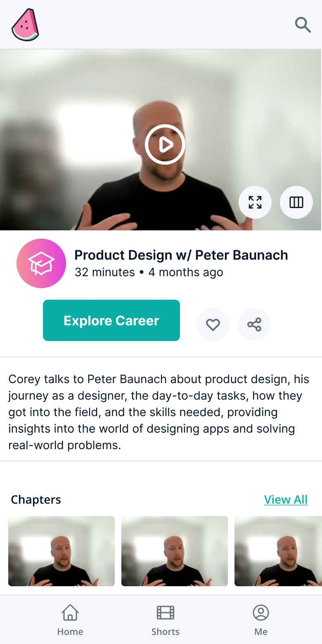Open search with the magnifier icon
This screenshot has width=322, height=644.
point(303,25)
